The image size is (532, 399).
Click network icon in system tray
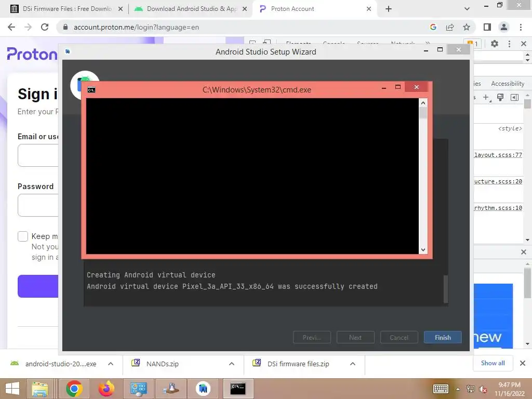pos(471,389)
